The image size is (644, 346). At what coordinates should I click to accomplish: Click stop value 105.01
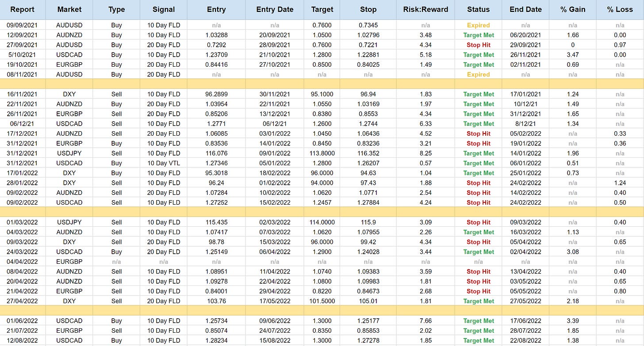click(368, 301)
